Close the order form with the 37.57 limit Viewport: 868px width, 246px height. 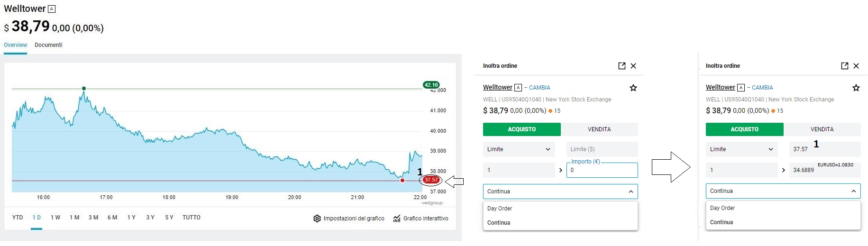coord(856,66)
